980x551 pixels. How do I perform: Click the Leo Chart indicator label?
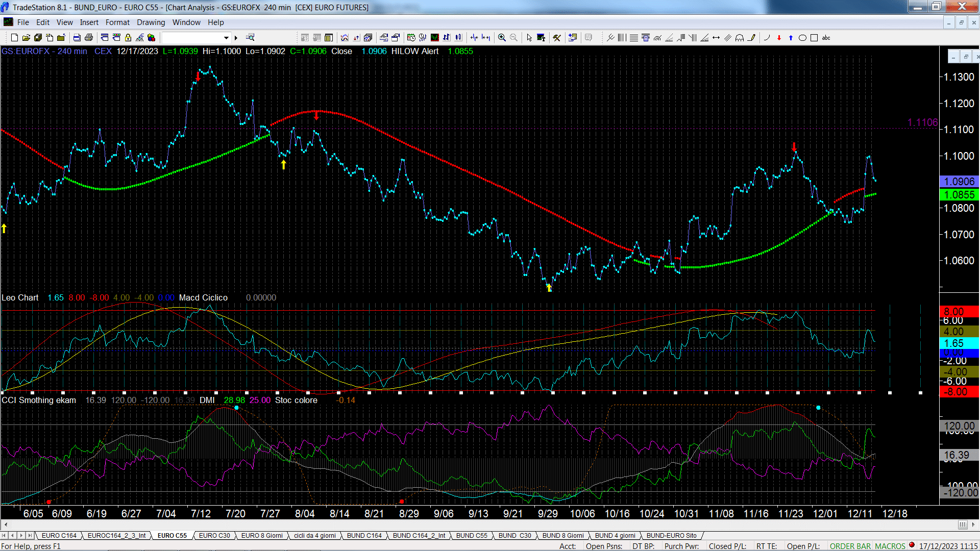[x=20, y=298]
